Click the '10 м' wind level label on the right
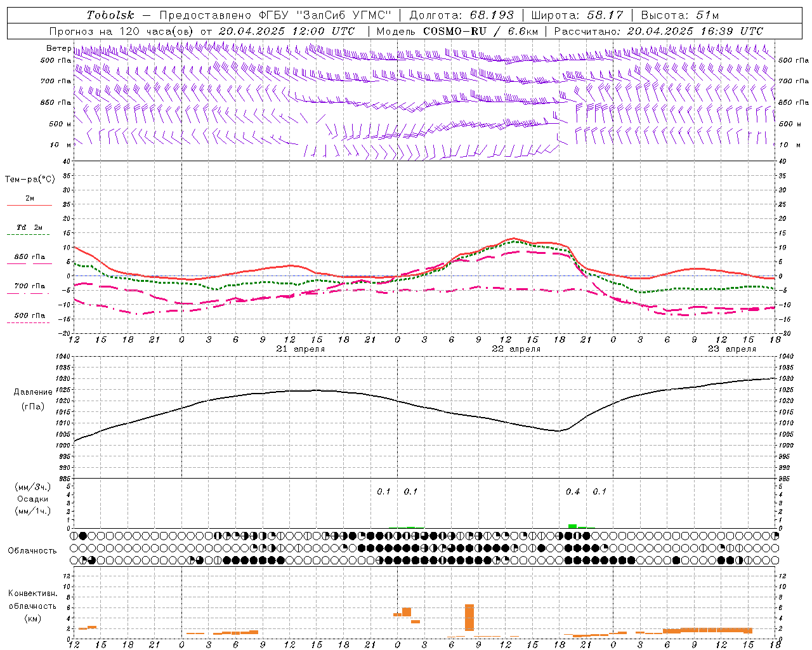 (x=789, y=145)
